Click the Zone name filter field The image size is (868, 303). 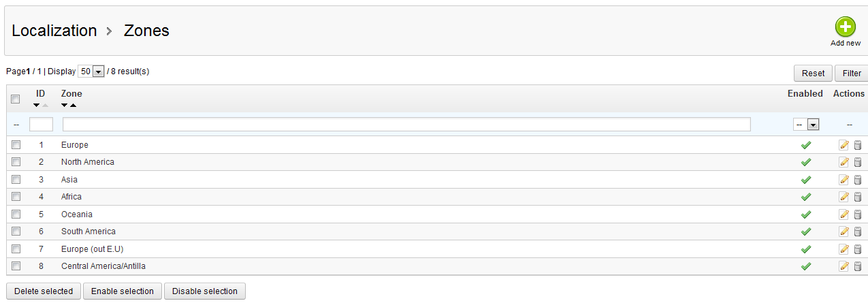point(406,125)
